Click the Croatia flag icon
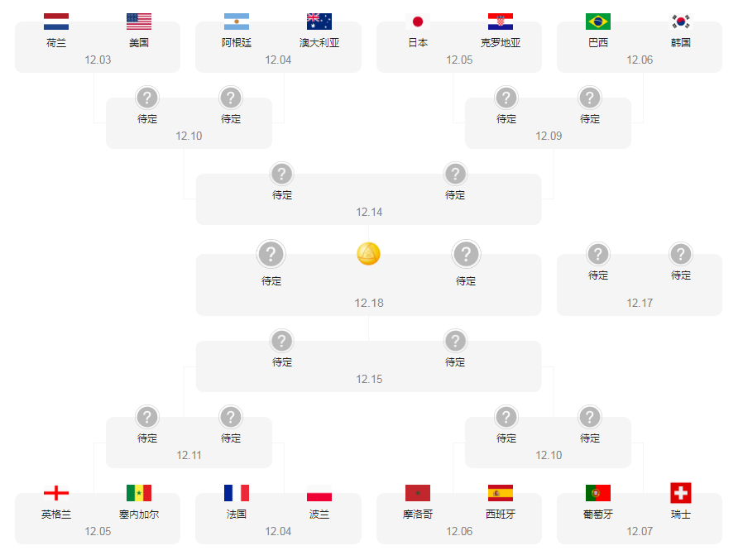The image size is (743, 560). pos(501,22)
